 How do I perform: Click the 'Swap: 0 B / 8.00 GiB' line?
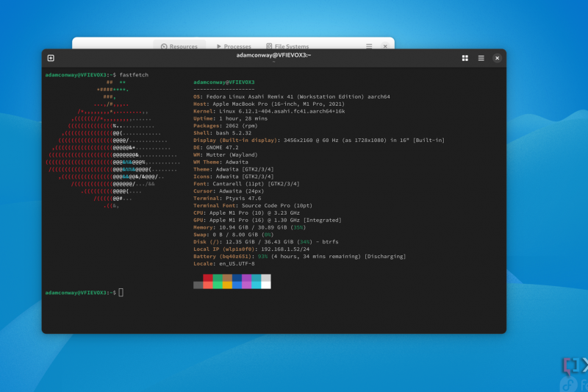(x=234, y=235)
